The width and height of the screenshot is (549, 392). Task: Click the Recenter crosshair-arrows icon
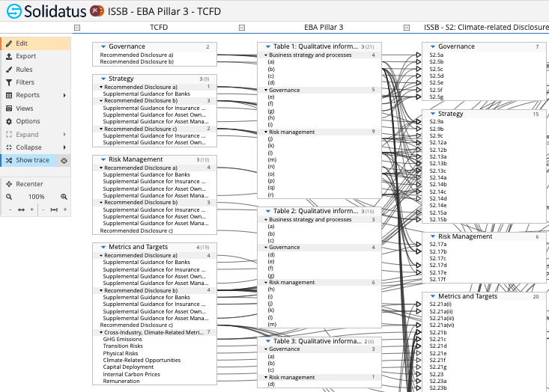pyautogui.click(x=9, y=184)
